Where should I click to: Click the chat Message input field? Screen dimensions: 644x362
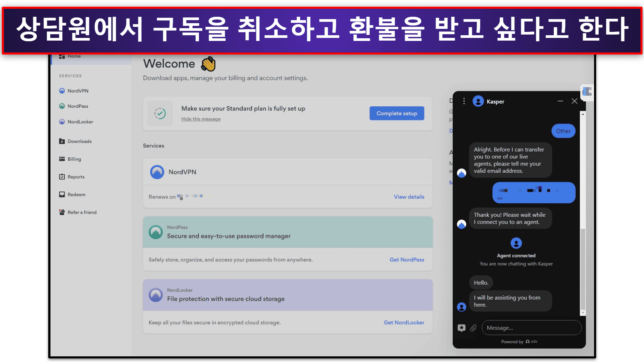531,328
